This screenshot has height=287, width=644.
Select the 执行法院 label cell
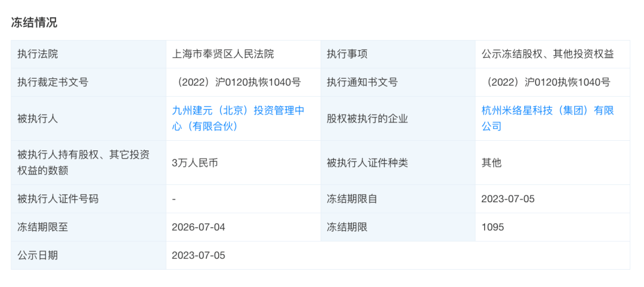tap(89, 54)
